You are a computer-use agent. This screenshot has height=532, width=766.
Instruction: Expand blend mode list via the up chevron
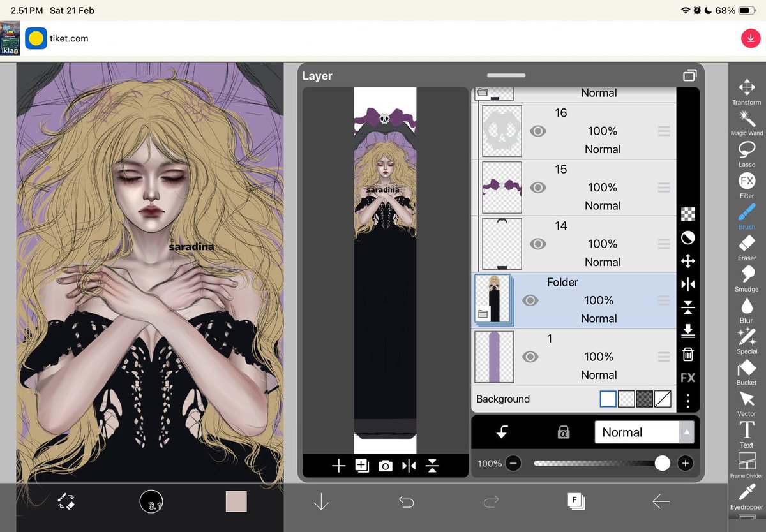coord(687,432)
